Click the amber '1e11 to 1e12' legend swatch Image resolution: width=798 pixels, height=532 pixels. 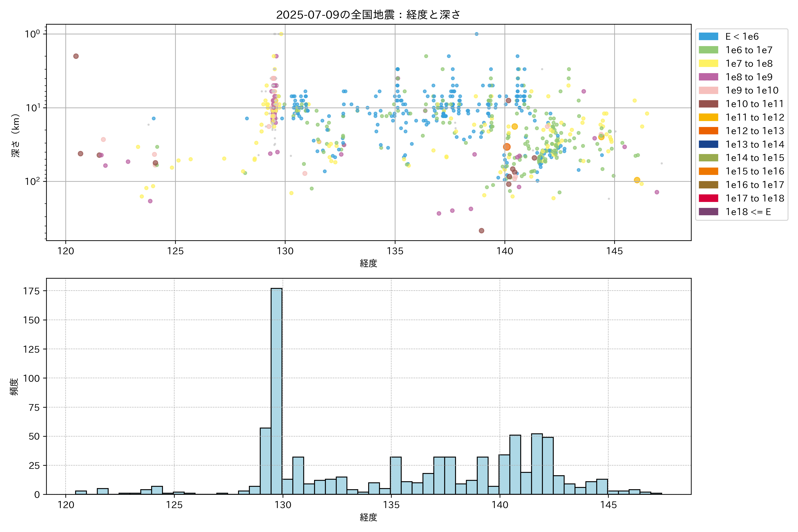tap(708, 117)
